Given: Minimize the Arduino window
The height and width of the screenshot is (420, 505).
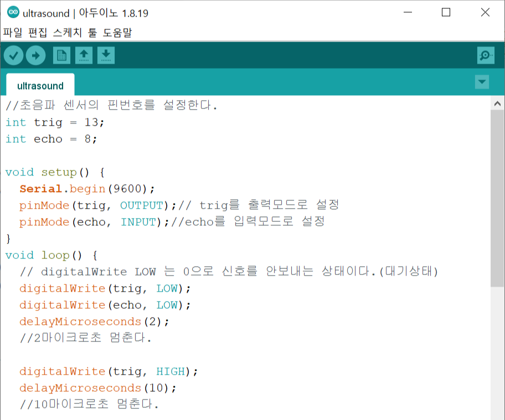Looking at the screenshot, I should point(408,13).
